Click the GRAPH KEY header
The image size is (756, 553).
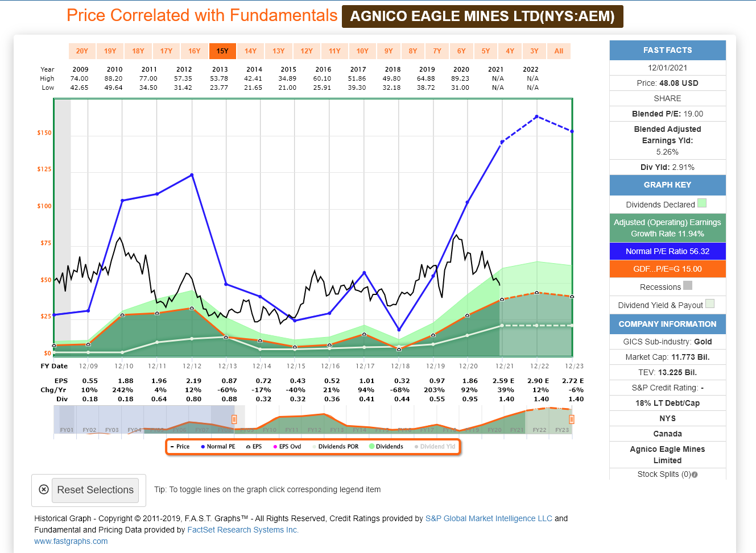click(x=668, y=185)
